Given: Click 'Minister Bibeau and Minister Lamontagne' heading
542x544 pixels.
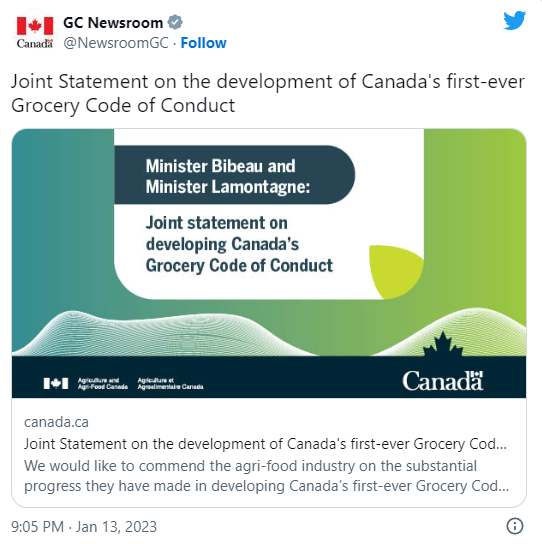Looking at the screenshot, I should [228, 176].
